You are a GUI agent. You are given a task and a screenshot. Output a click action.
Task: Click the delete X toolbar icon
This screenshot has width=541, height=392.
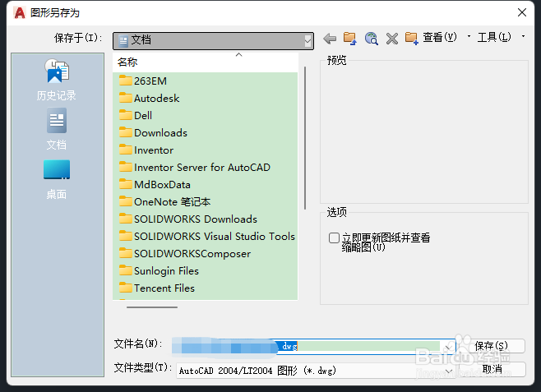tap(392, 39)
